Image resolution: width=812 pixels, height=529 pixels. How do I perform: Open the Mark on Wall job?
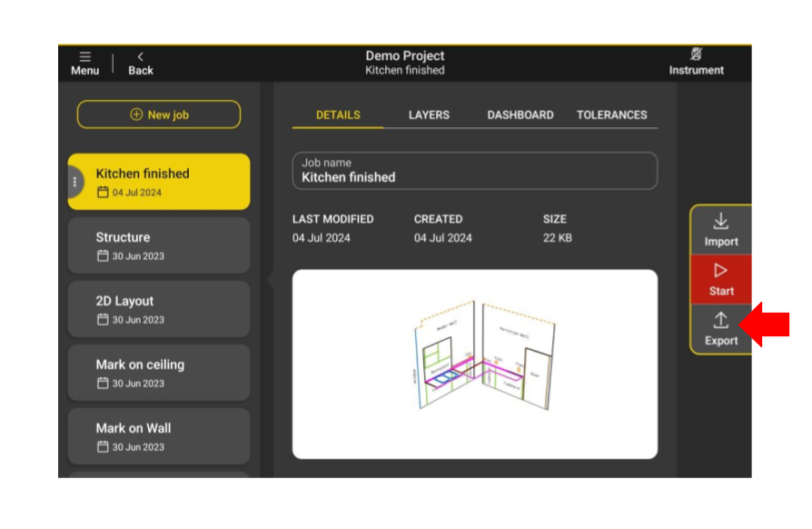[x=159, y=436]
